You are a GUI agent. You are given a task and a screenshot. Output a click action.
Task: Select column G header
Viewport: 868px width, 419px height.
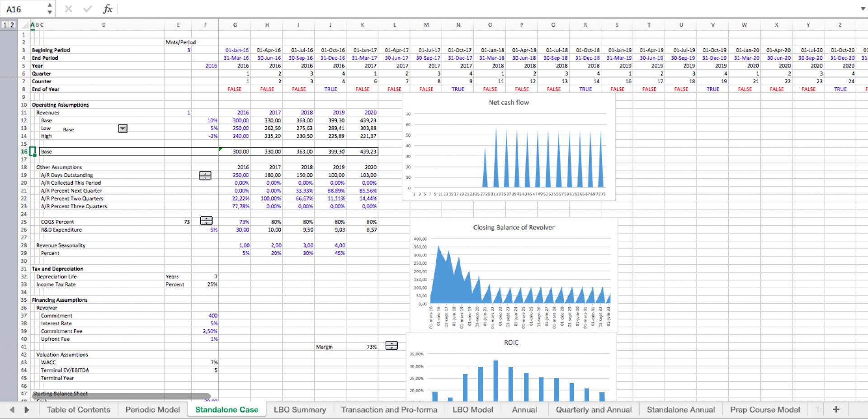point(235,25)
